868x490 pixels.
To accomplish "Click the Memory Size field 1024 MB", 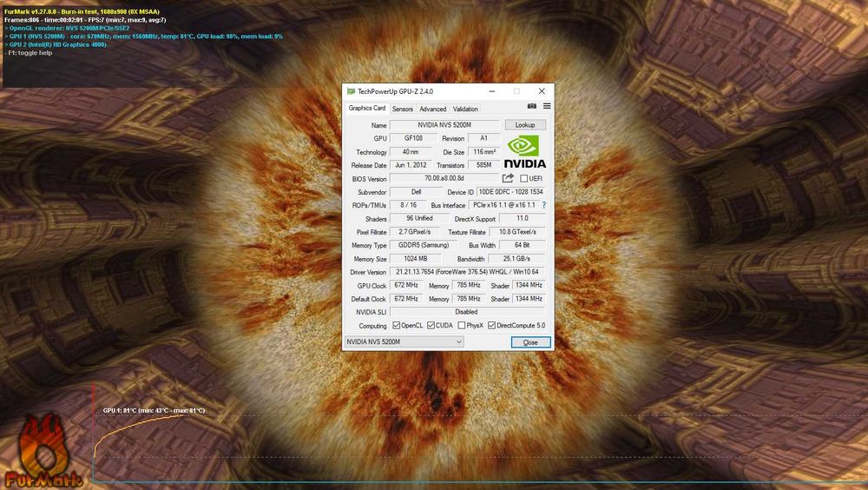I will (x=415, y=259).
